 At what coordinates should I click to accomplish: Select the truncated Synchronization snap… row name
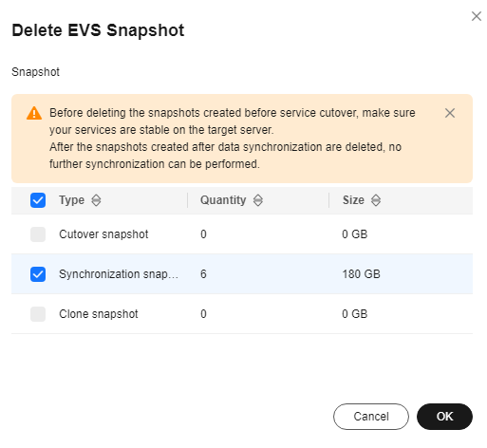tap(119, 274)
